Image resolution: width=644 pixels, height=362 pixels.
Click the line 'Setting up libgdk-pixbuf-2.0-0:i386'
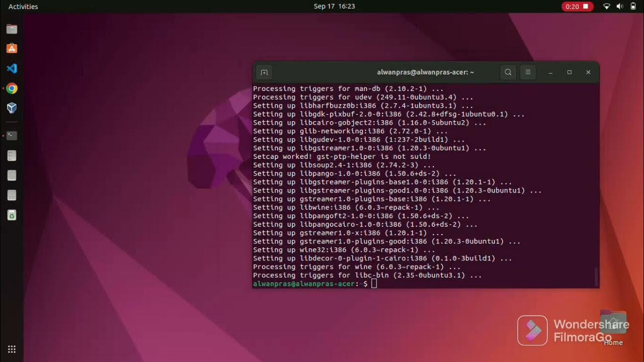389,114
